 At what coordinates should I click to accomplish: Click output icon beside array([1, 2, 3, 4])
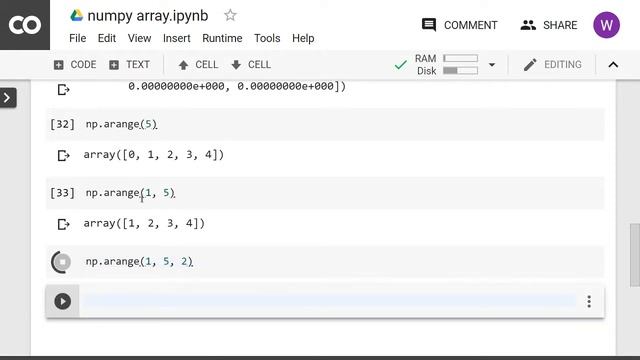click(x=63, y=224)
